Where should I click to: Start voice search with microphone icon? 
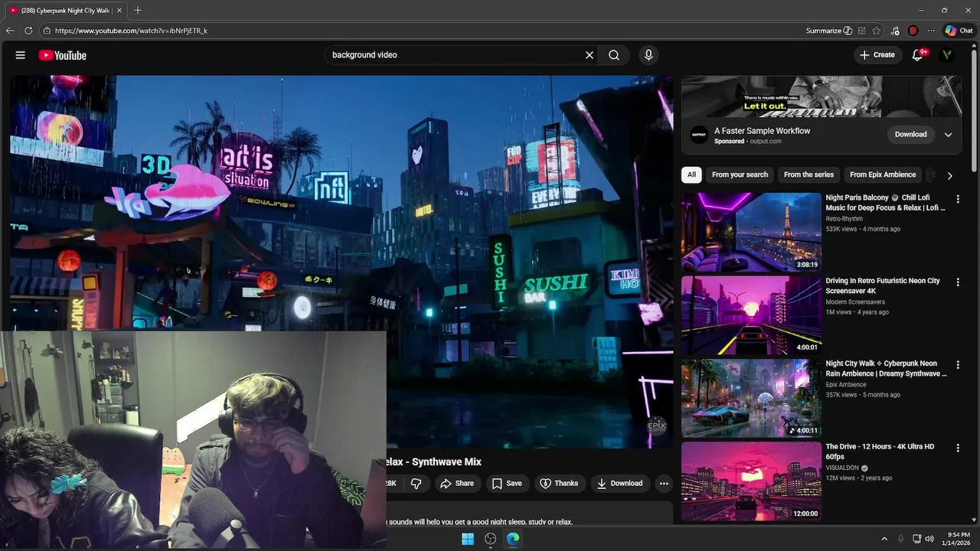(x=648, y=55)
